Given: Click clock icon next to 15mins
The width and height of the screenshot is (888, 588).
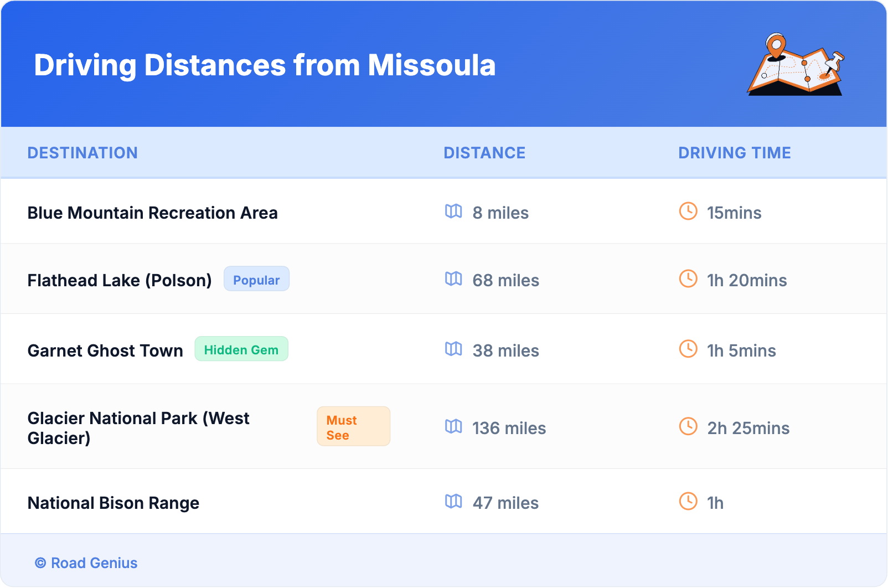Looking at the screenshot, I should 688,211.
